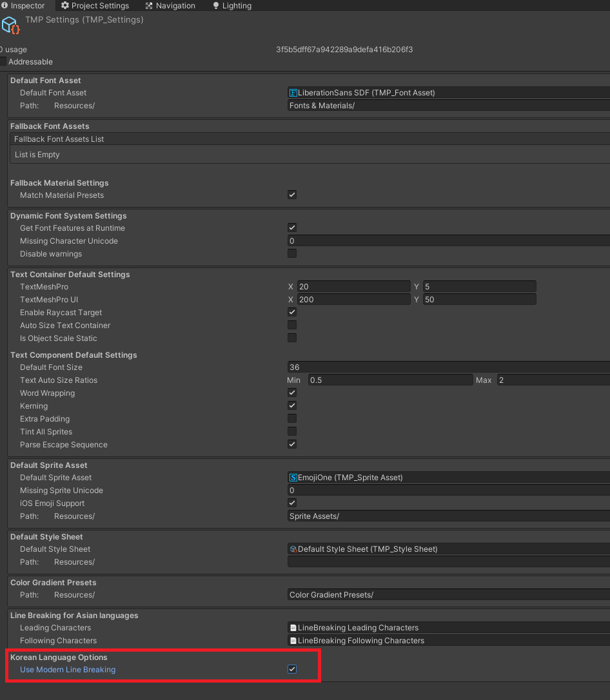Click the "List is Empty" text
This screenshot has width=610, height=700.
coord(37,155)
